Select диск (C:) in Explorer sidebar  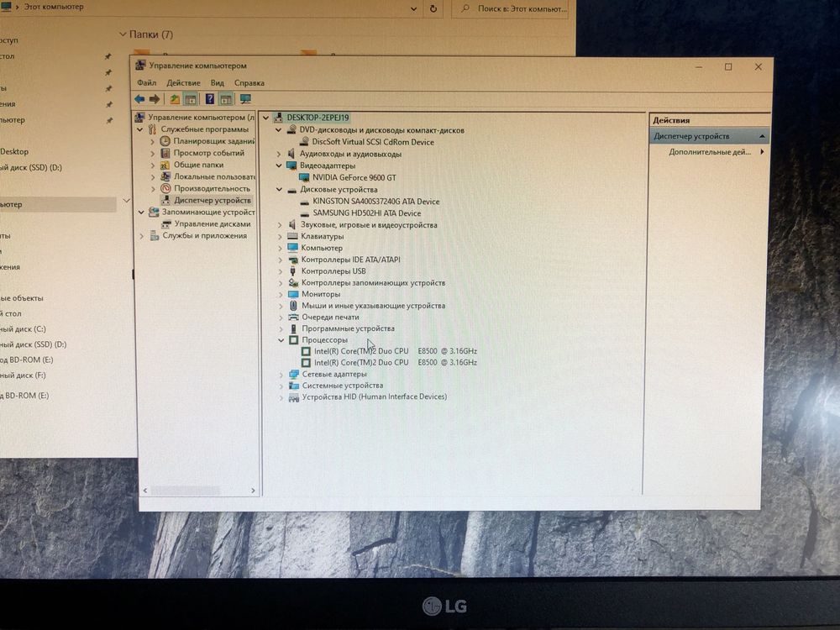pyautogui.click(x=23, y=329)
